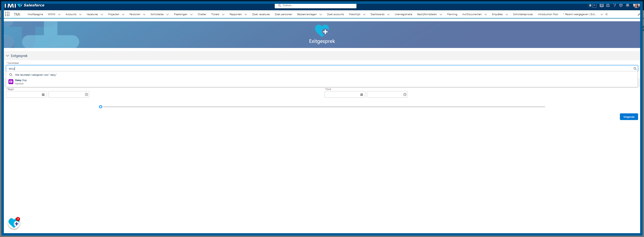The height and width of the screenshot is (237, 644).
Task: Expand the Plaatsingen menu chevron
Action: click(x=191, y=14)
